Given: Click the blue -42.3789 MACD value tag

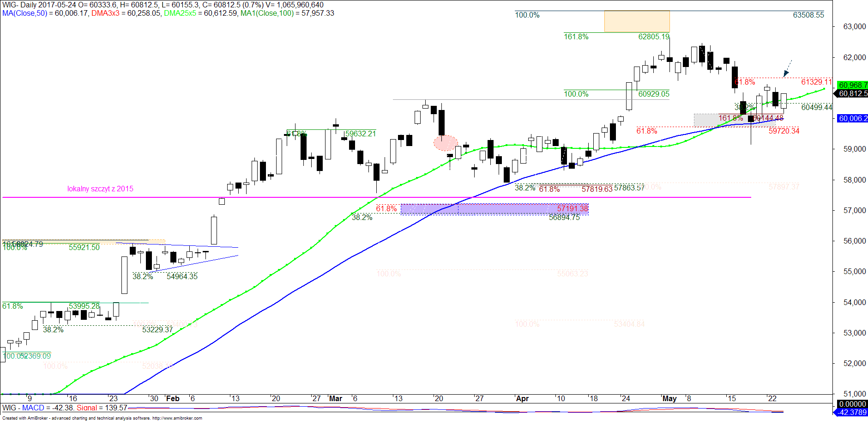Looking at the screenshot, I should (852, 412).
